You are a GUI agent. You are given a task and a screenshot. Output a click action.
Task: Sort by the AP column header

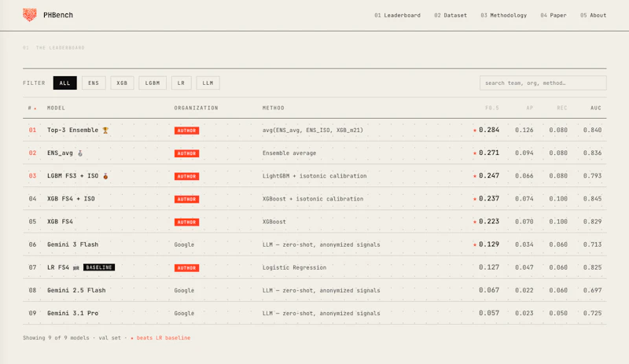[529, 108]
